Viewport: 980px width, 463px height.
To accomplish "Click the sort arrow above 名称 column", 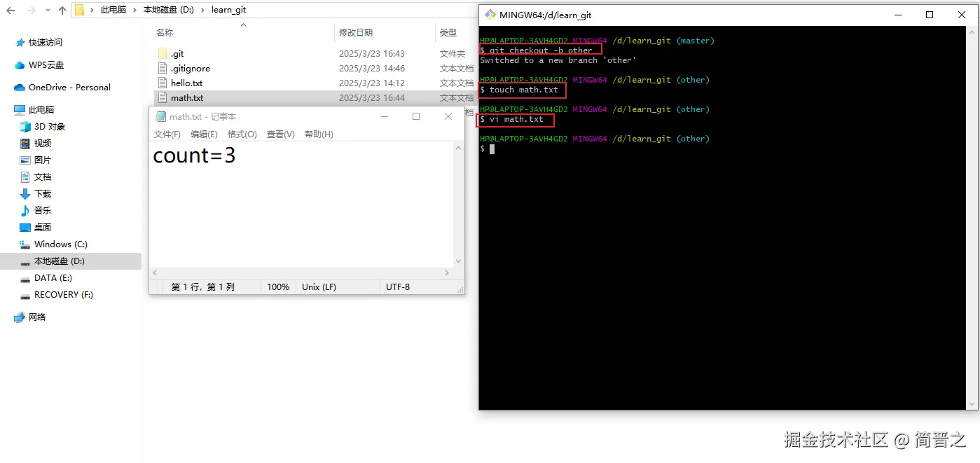I will (244, 23).
